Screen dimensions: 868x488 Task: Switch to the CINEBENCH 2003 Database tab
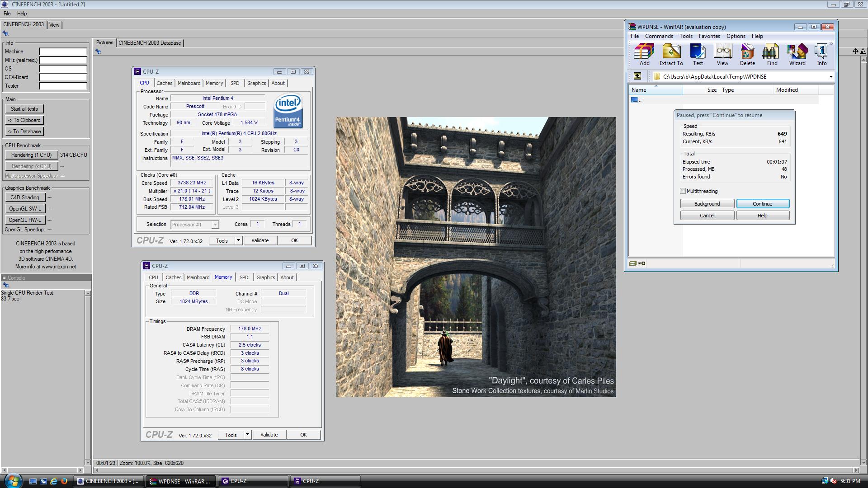[150, 43]
